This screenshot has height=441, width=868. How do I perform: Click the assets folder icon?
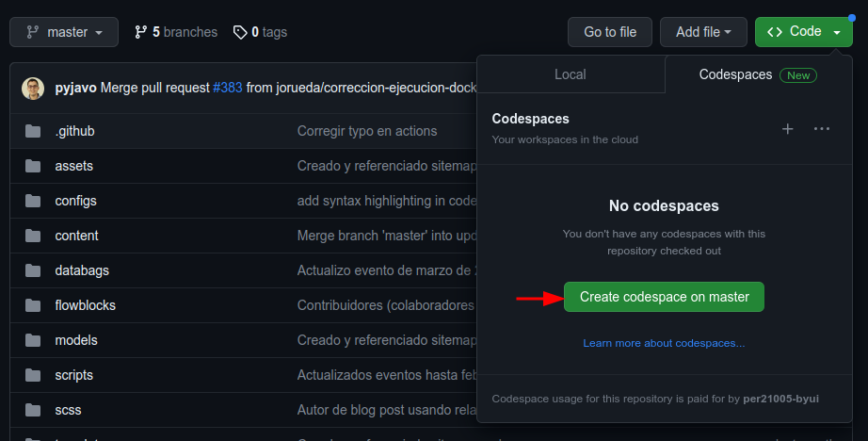[x=33, y=166]
